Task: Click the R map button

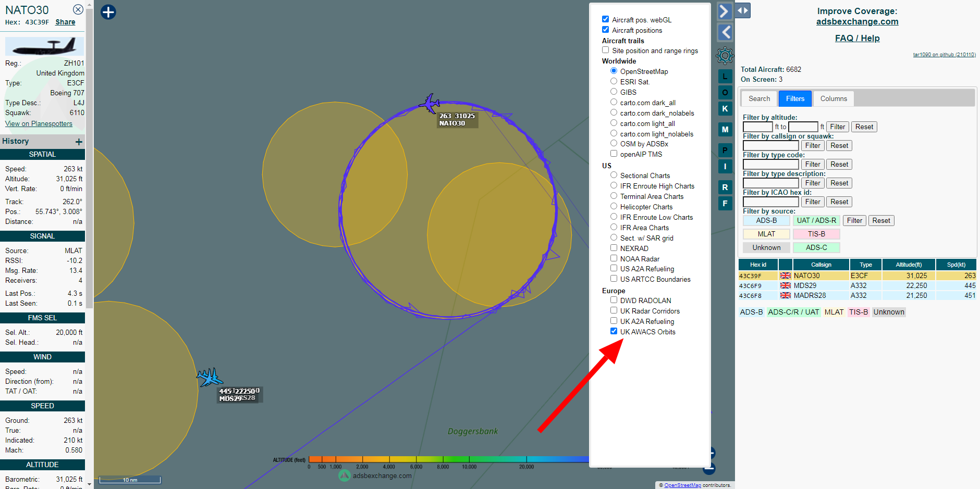Action: tap(725, 187)
